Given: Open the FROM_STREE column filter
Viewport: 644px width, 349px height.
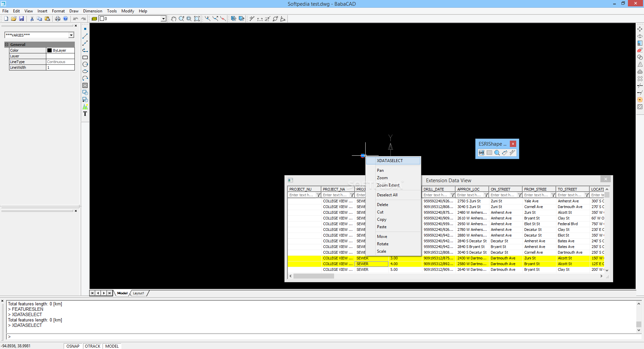Looking at the screenshot, I should [553, 195].
